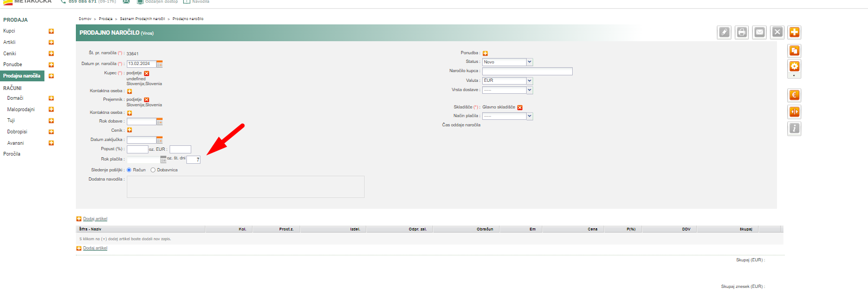Add new Domači račun via plus icon
This screenshot has width=868, height=308.
pyautogui.click(x=51, y=98)
